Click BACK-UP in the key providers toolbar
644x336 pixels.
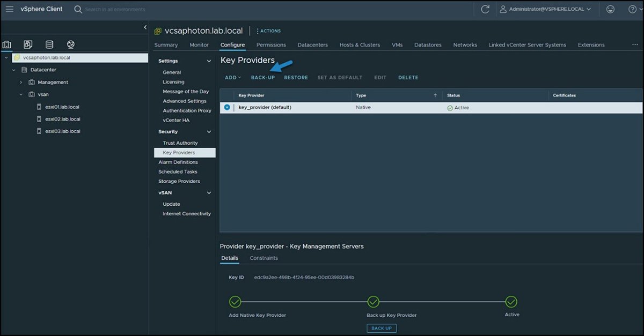[263, 78]
